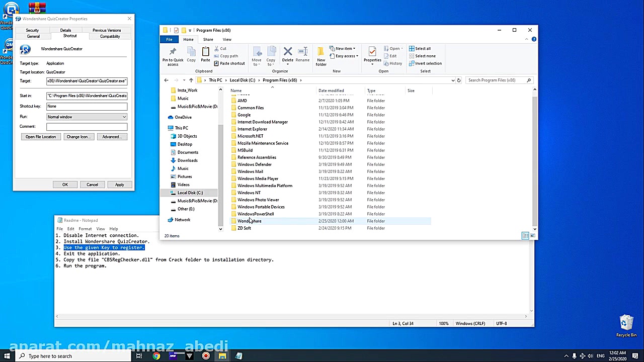Click the Change Icon button

click(x=78, y=137)
